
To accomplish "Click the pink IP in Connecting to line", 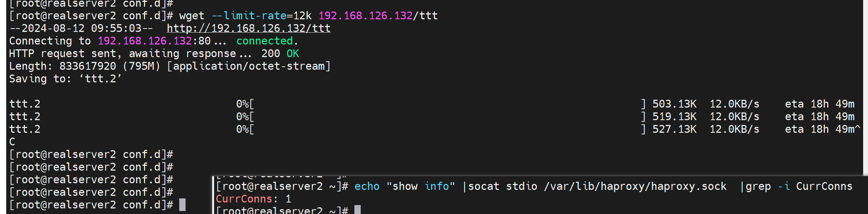I will point(145,41).
